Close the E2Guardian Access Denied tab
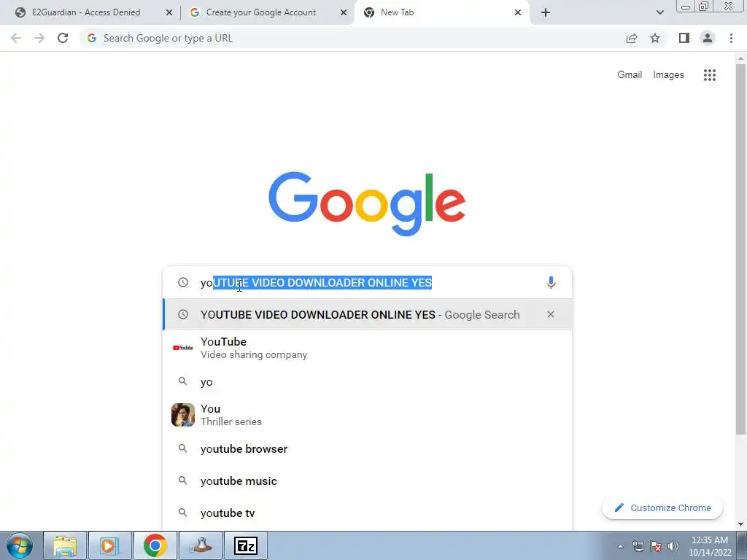This screenshot has height=560, width=747. click(x=169, y=12)
